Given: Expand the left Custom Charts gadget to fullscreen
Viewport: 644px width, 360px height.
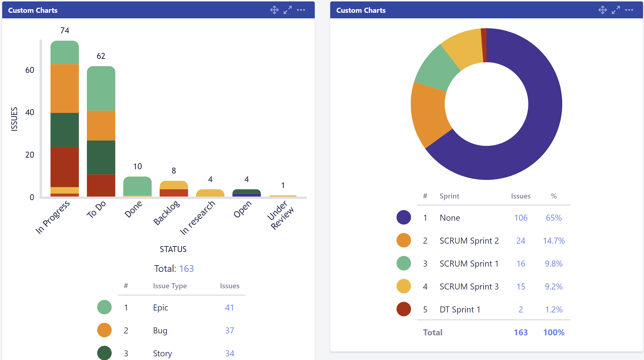Looking at the screenshot, I should point(288,10).
